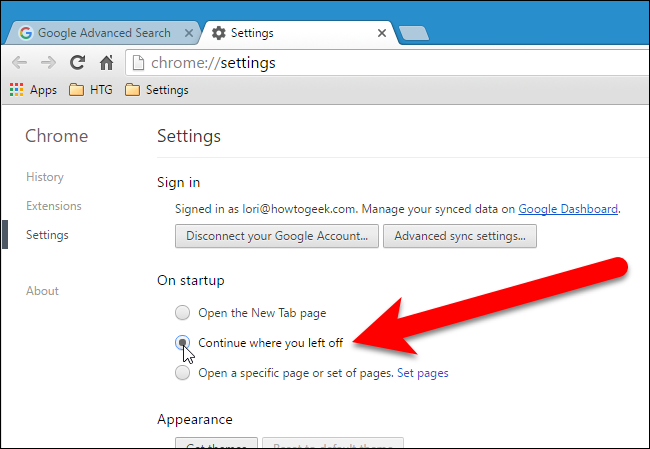
Task: Open History in the sidebar
Action: coord(45,177)
